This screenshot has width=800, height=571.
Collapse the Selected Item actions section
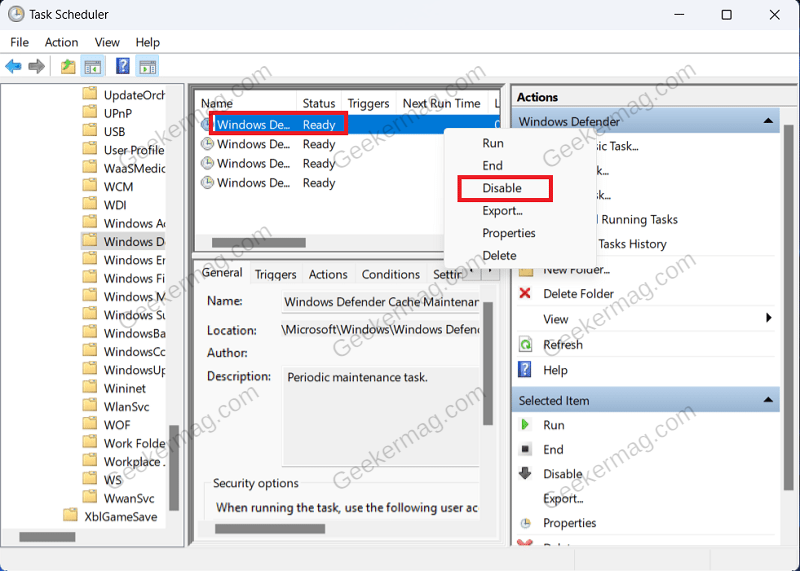click(x=768, y=400)
